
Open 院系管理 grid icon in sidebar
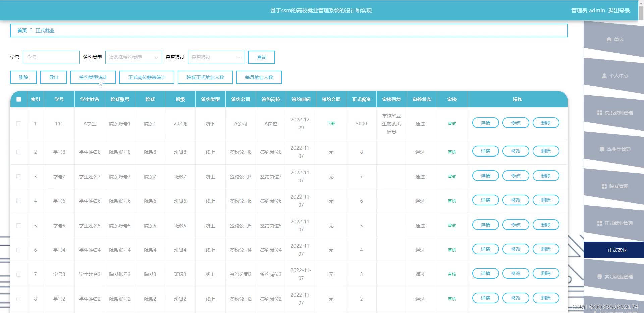[604, 187]
